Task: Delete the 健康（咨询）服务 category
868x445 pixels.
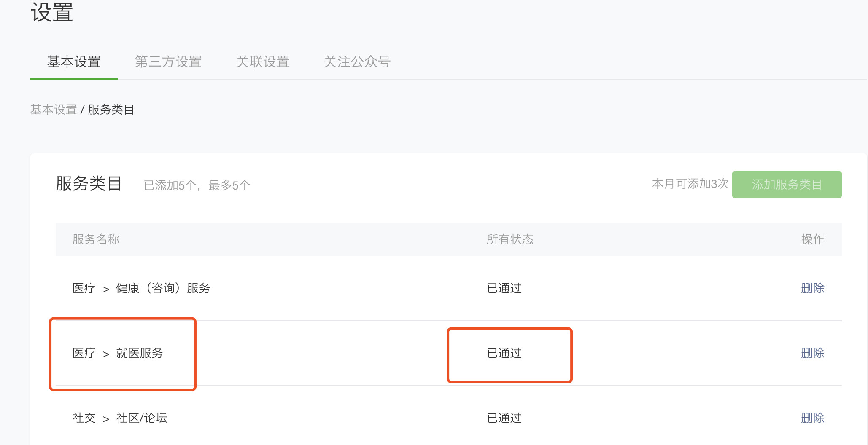Action: tap(812, 288)
